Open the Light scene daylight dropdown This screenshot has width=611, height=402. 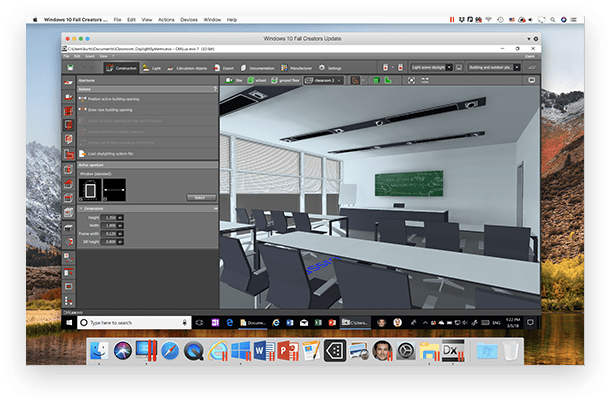tap(449, 67)
